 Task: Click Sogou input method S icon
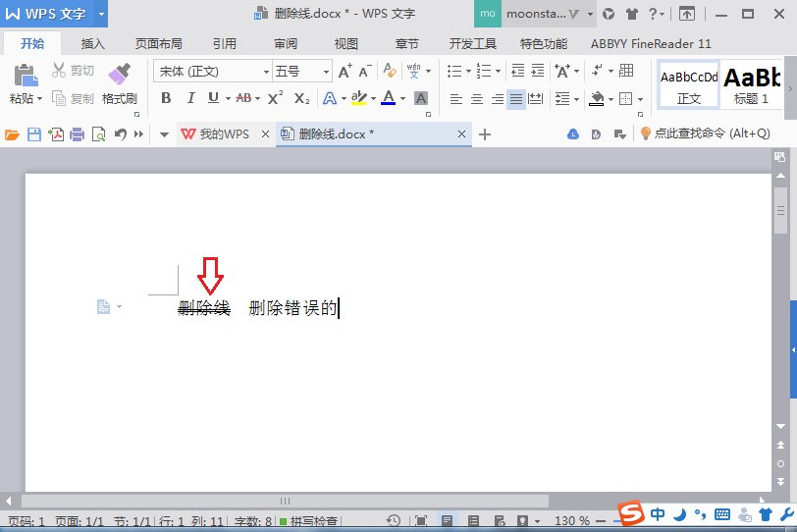click(631, 513)
